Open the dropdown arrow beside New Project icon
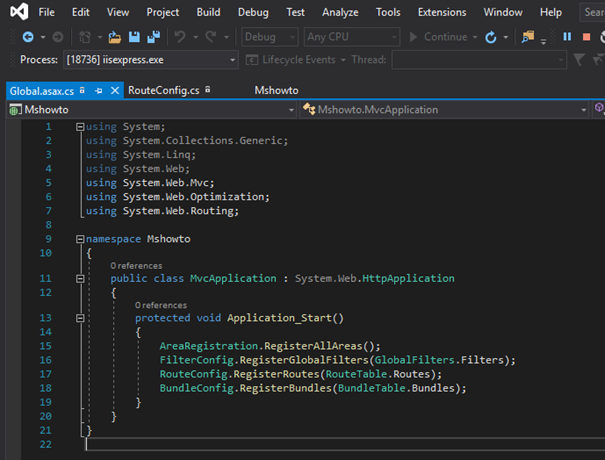Image resolution: width=605 pixels, height=460 pixels. 100,37
